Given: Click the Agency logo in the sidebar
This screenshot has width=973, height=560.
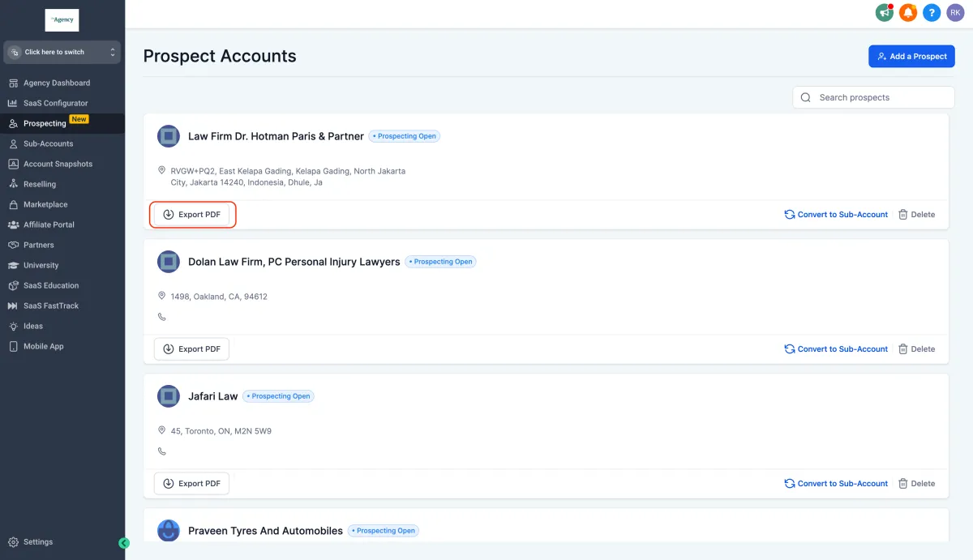Looking at the screenshot, I should point(62,20).
